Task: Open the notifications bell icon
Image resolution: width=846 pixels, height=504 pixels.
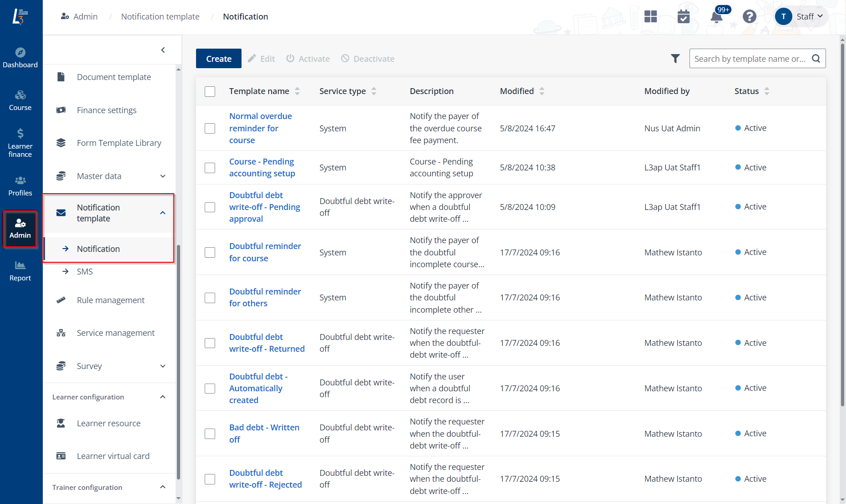Action: (716, 17)
